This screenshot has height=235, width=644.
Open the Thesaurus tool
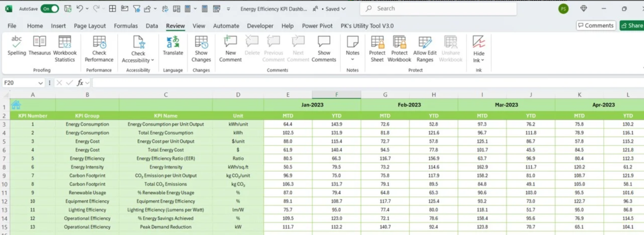point(39,41)
